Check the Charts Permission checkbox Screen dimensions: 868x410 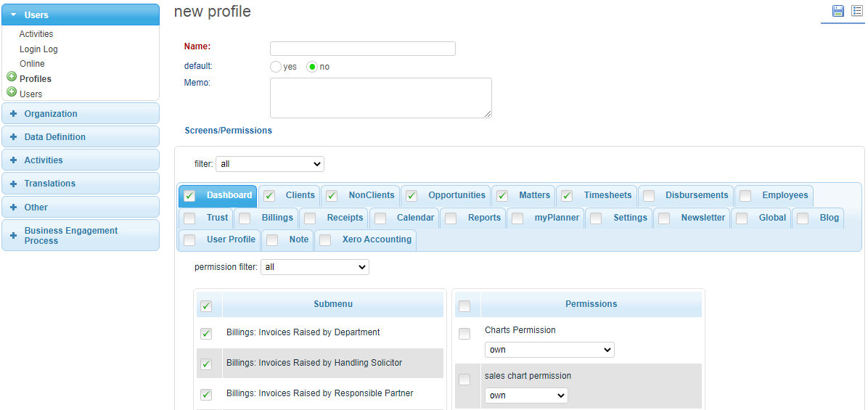click(464, 334)
